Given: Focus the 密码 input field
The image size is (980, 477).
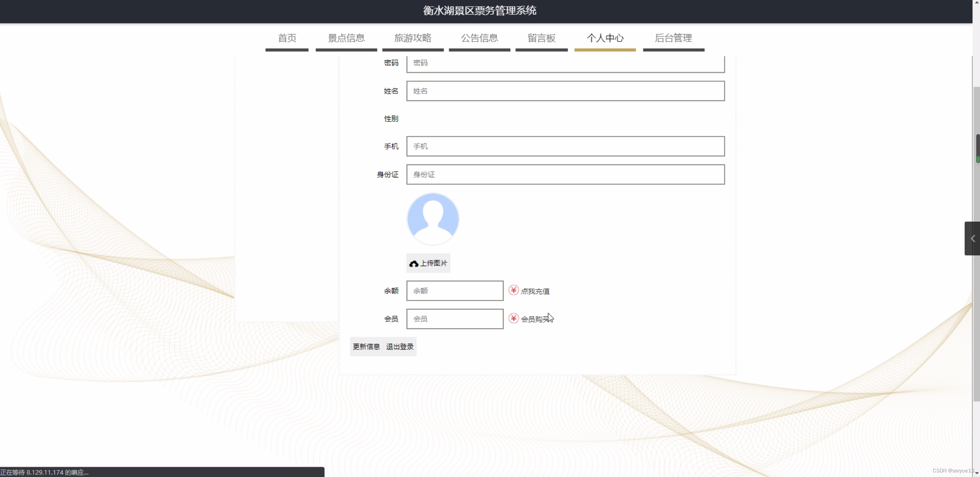Looking at the screenshot, I should click(565, 63).
